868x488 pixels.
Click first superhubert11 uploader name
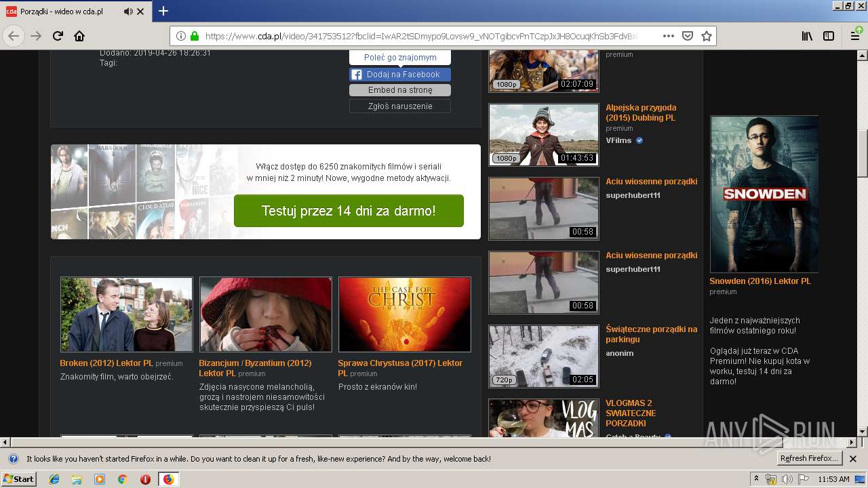point(633,195)
